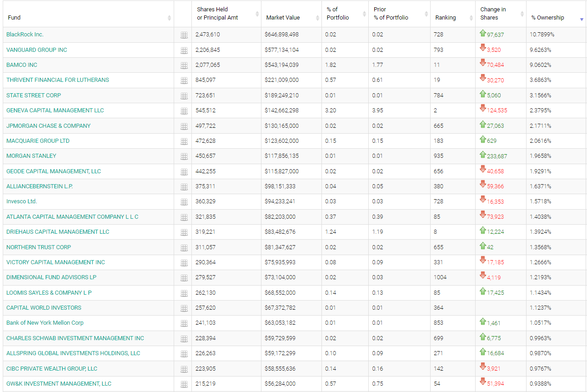Open grid icon in BAMCO INC row
Viewport: 587px width, 392px height.
[184, 65]
